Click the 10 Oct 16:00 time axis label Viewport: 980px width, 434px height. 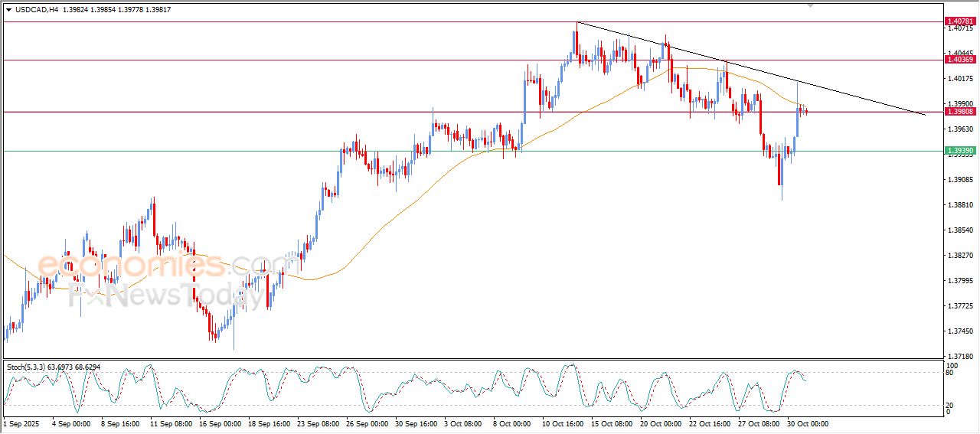click(x=562, y=423)
